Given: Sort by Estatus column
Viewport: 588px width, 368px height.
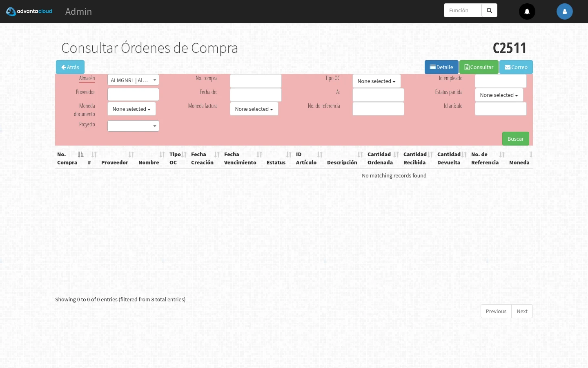Looking at the screenshot, I should point(279,158).
